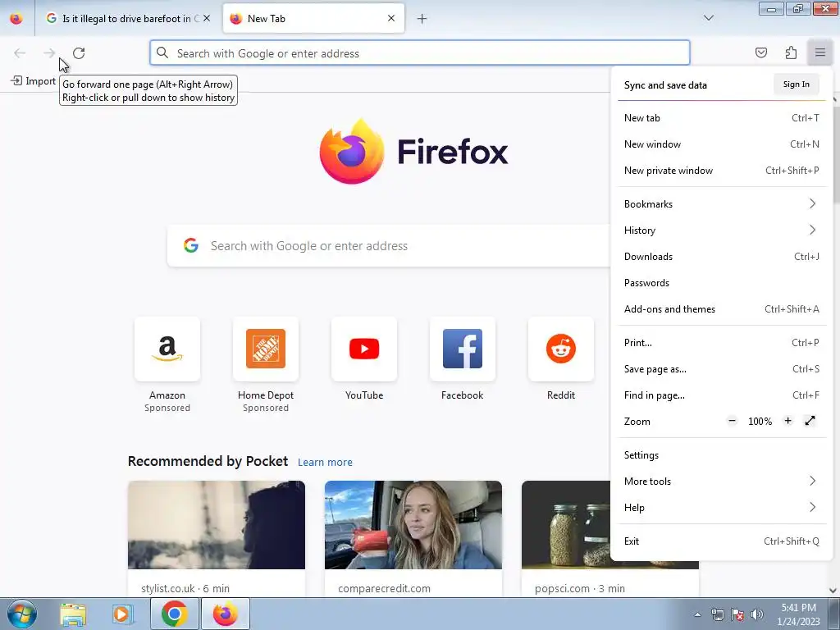Open Add-ons and themes
Screen dimensions: 840x630
coord(722,309)
